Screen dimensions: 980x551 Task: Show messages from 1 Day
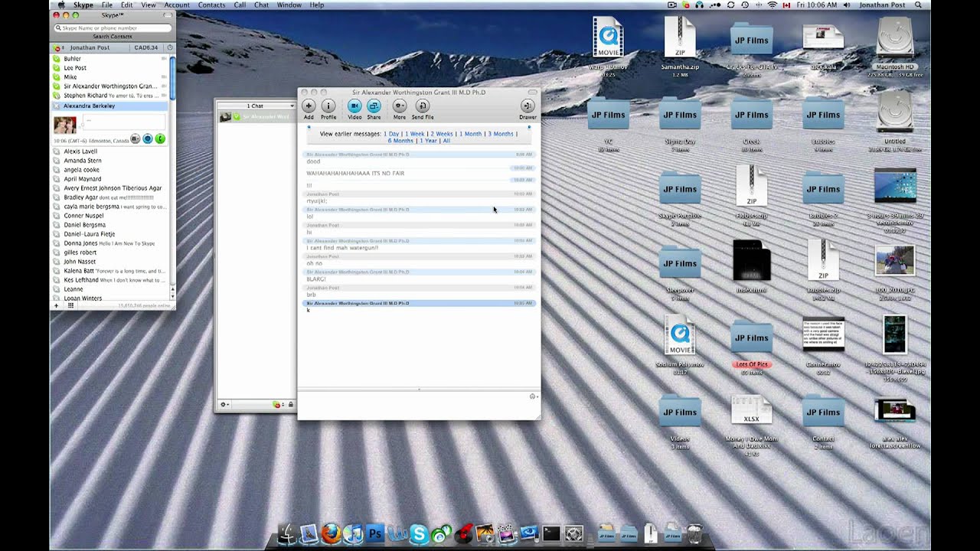pyautogui.click(x=391, y=134)
